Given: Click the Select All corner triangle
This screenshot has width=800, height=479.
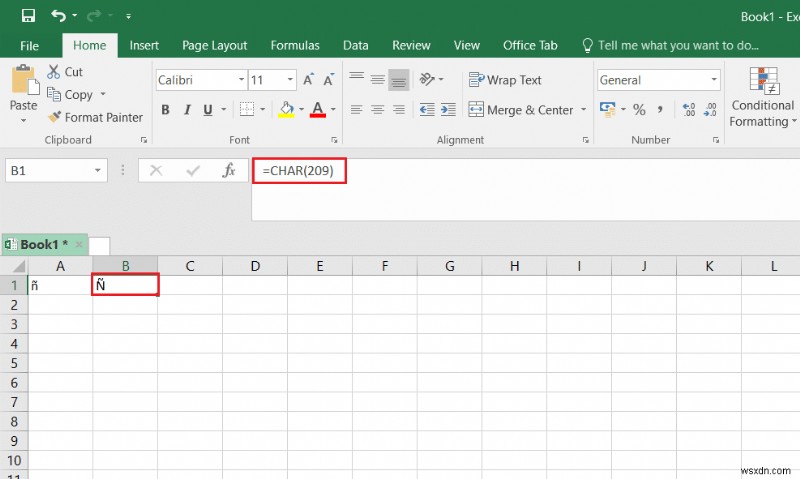Looking at the screenshot, I should click(x=18, y=266).
